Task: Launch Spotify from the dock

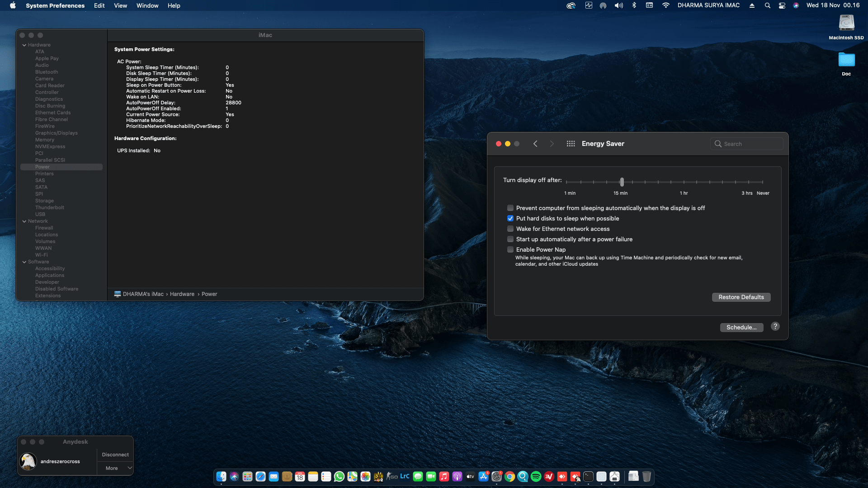Action: tap(536, 477)
